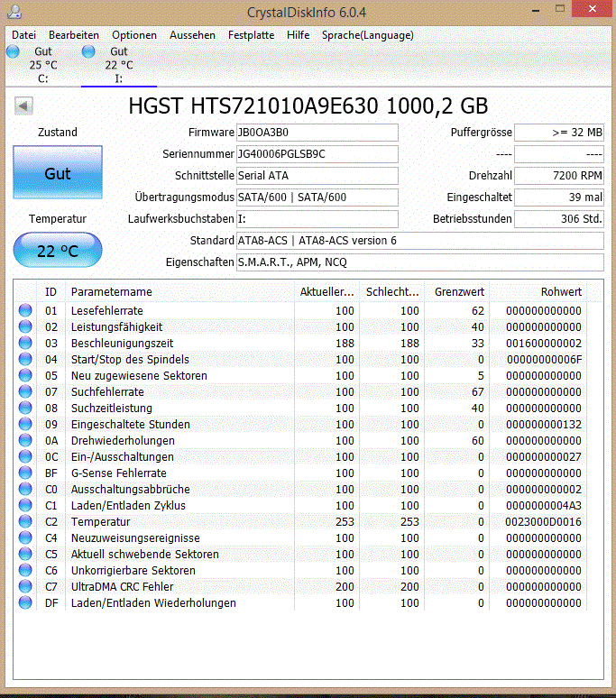Click status orb for Neu zugewiesene Sektoren

25,375
